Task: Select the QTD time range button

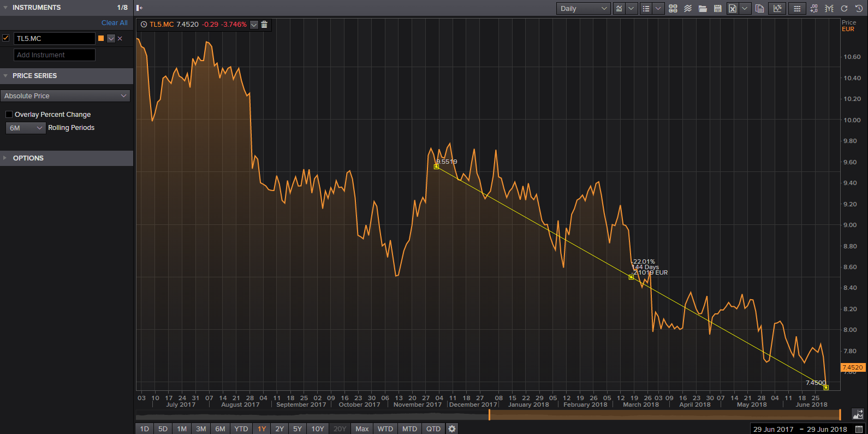Action: tap(433, 429)
